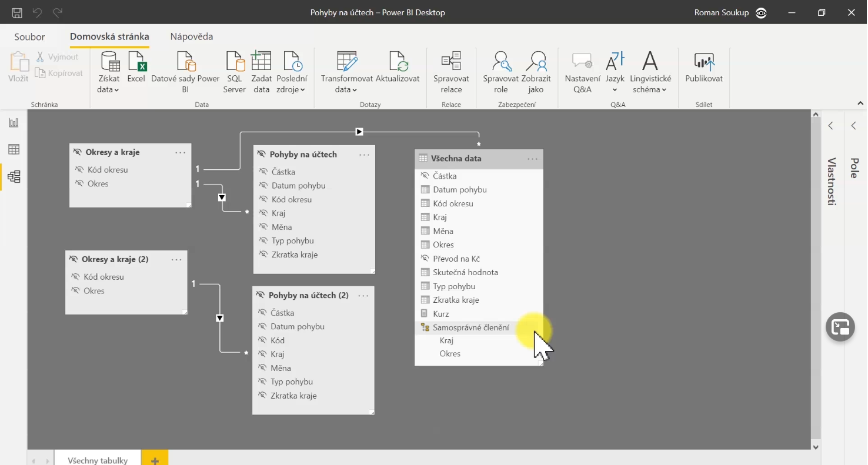Open Okresy a kraje (2) options menu
This screenshot has width=868, height=465.
tap(176, 260)
